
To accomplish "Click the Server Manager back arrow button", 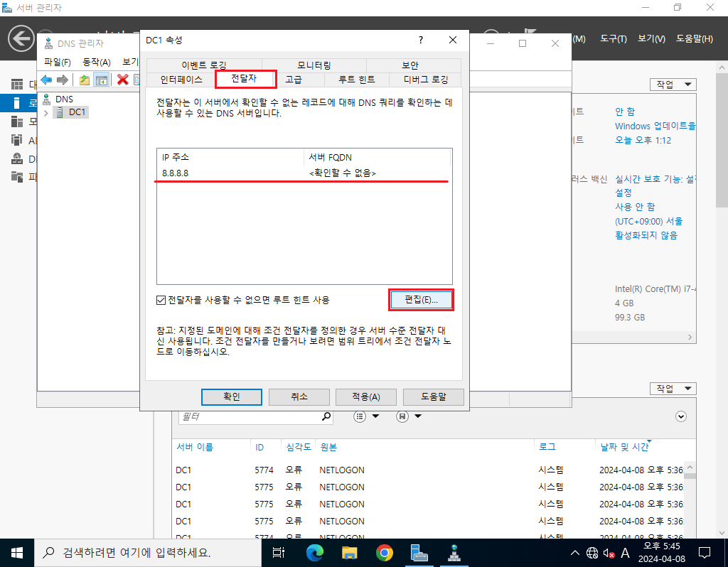I will pyautogui.click(x=21, y=38).
